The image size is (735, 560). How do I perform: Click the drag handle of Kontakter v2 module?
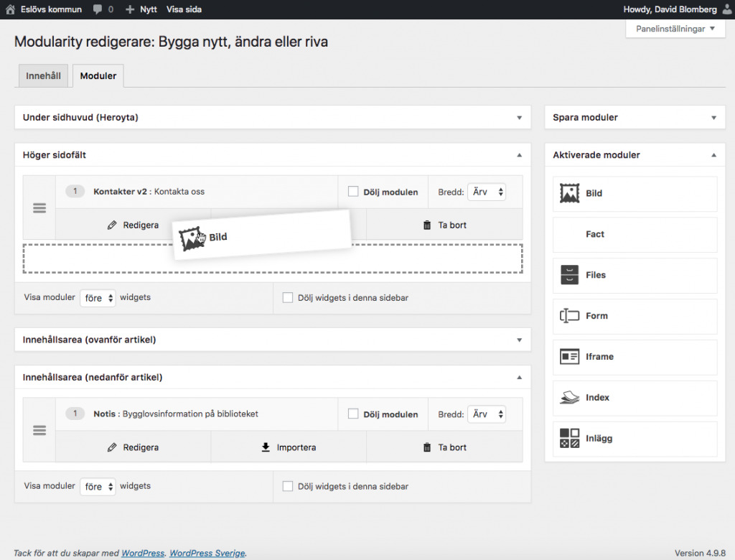[x=39, y=208]
